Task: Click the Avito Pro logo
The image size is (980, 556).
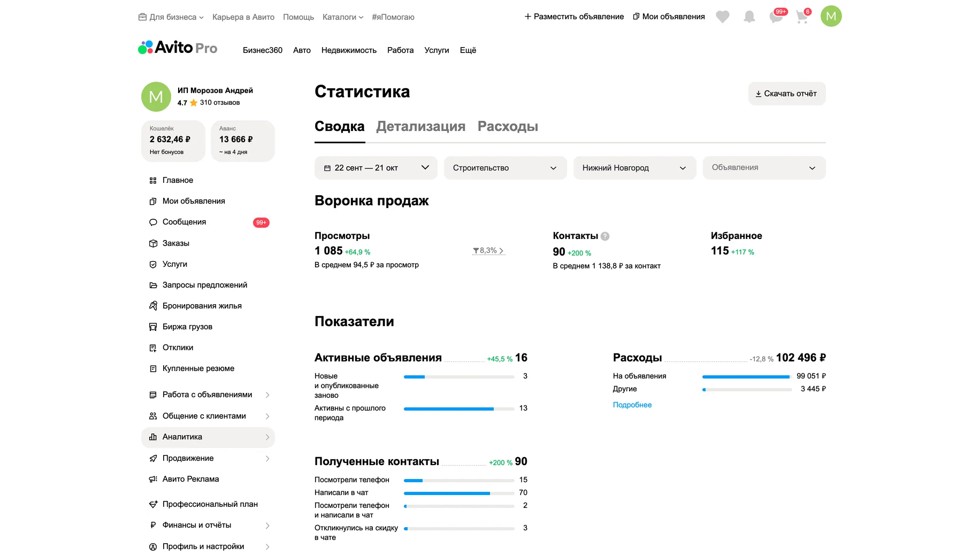Action: point(178,48)
